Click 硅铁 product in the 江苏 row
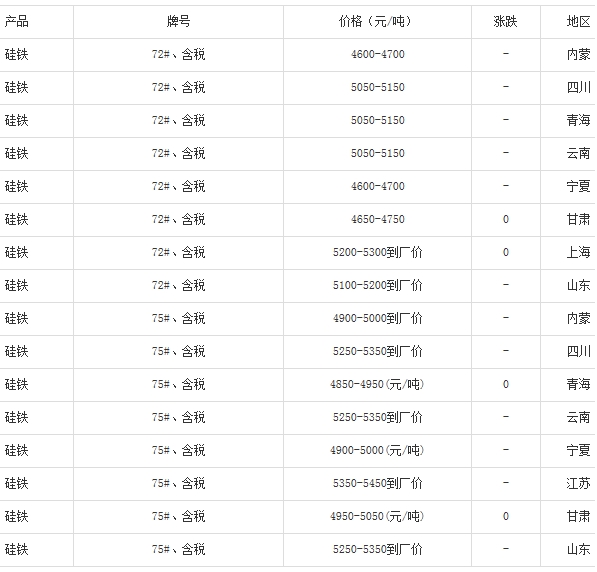597x572 pixels. pyautogui.click(x=16, y=484)
